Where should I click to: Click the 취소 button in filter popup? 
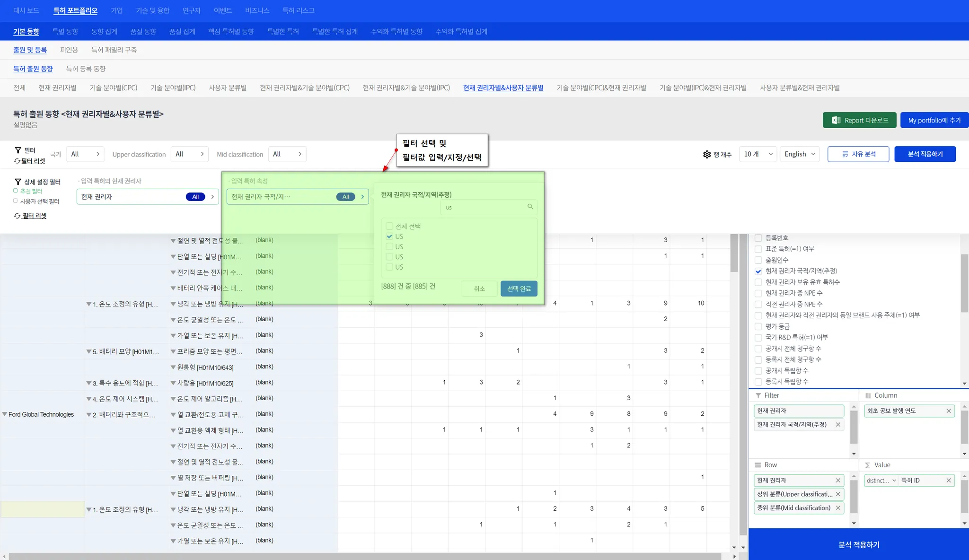click(479, 289)
